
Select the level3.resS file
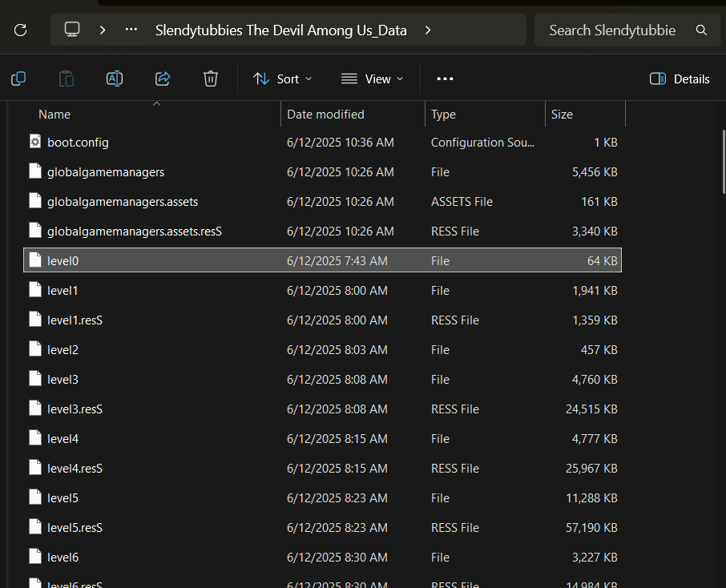[x=75, y=409]
